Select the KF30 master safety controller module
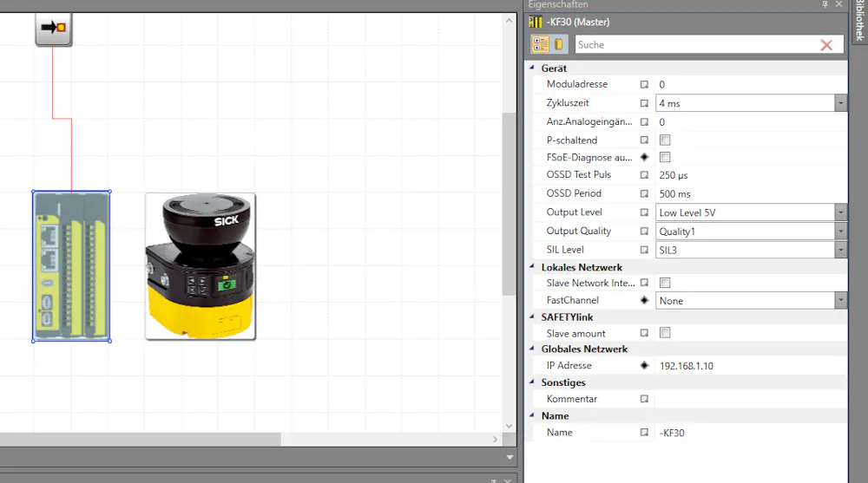Image resolution: width=868 pixels, height=483 pixels. [71, 266]
